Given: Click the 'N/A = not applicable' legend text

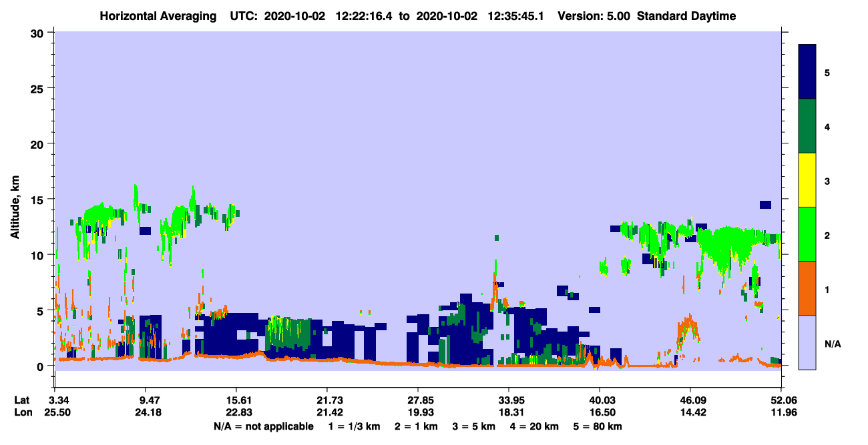Looking at the screenshot, I should (x=264, y=426).
